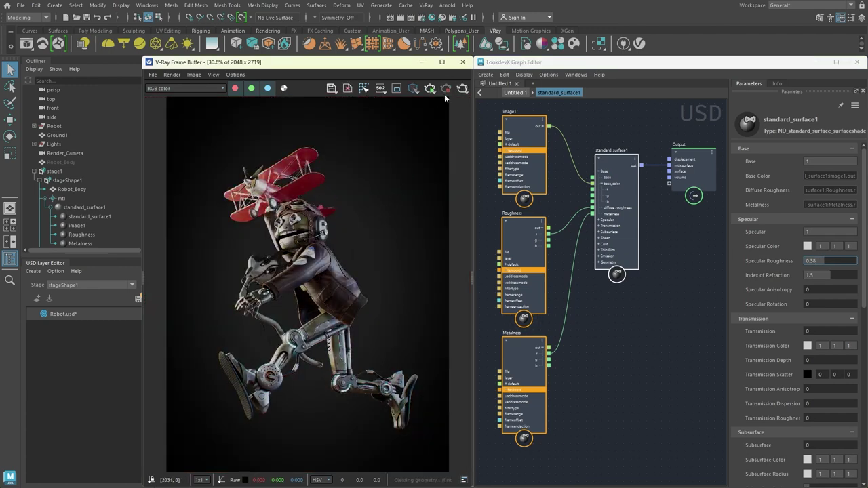
Task: Click the region render icon in Frame Buffer
Action: tap(364, 88)
